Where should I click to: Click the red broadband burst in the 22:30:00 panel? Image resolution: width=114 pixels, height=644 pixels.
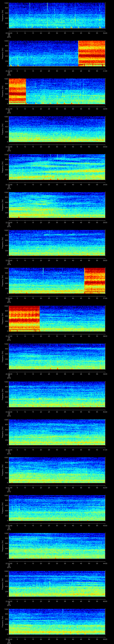(92, 54)
